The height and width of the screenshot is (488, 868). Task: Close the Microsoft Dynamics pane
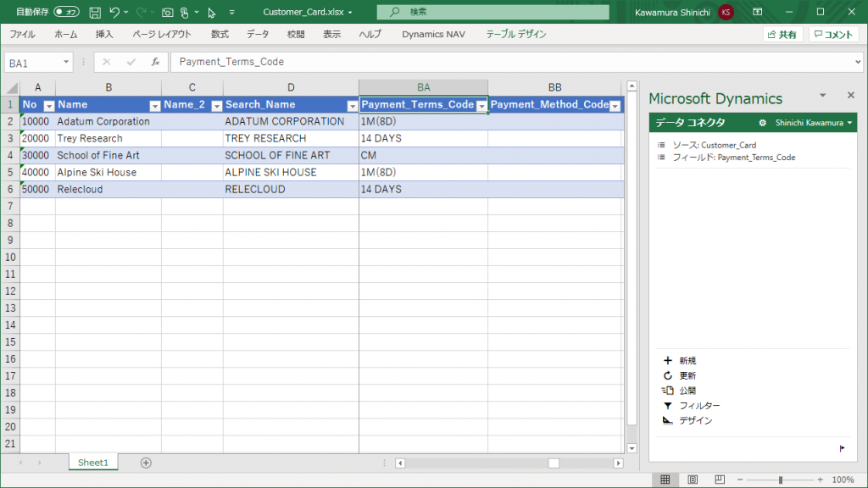point(851,96)
